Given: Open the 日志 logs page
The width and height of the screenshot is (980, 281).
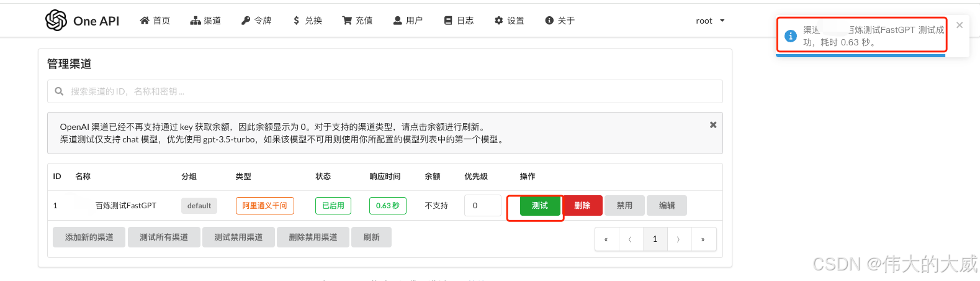Looking at the screenshot, I should coord(459,21).
